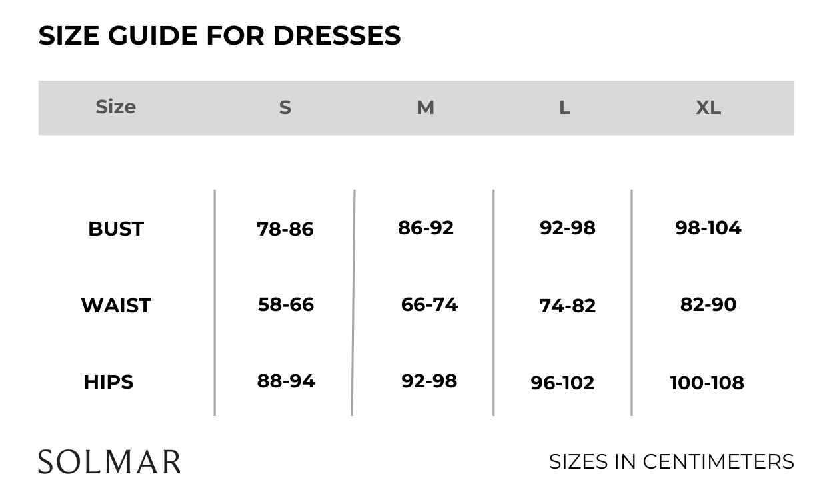
Task: Click the "Size" header label
Action: [x=115, y=107]
